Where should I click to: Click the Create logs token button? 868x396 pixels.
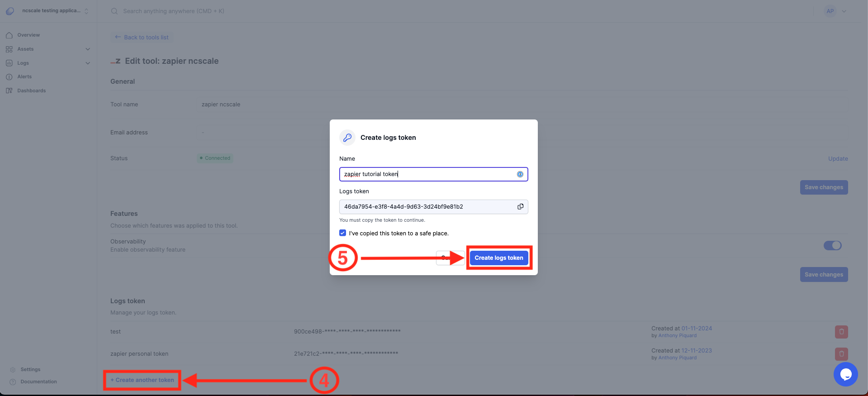tap(498, 258)
